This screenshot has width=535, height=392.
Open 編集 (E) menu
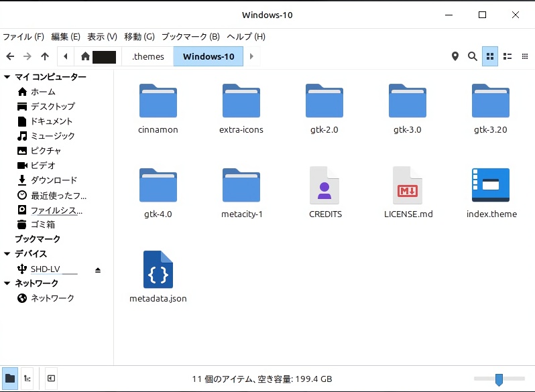click(66, 36)
